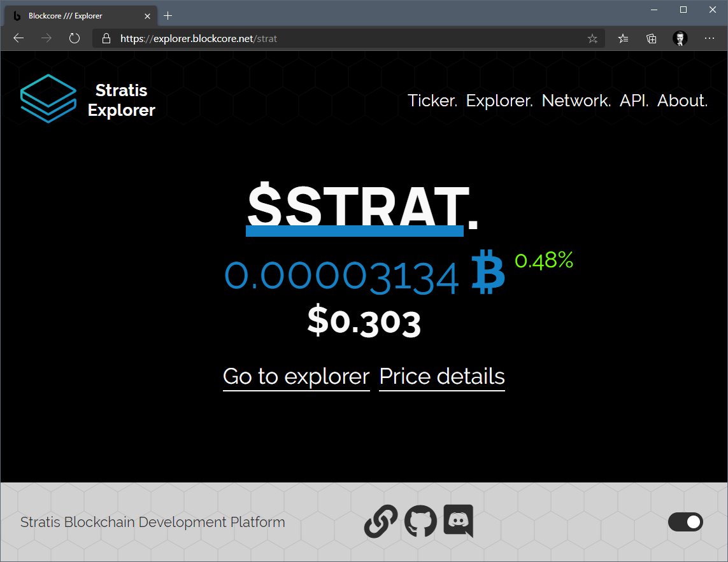Open the API menu item
Viewport: 728px width, 562px height.
click(634, 101)
